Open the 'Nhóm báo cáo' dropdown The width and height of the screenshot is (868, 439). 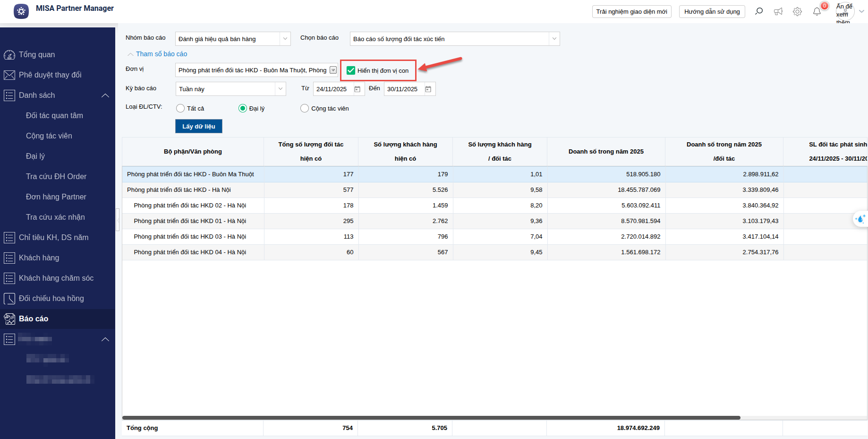(285, 39)
